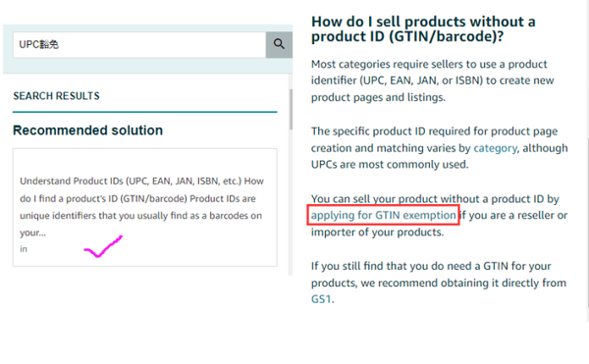Select the SEARCH RESULTS tab heading
Viewport: 589px width, 364px height.
(56, 96)
